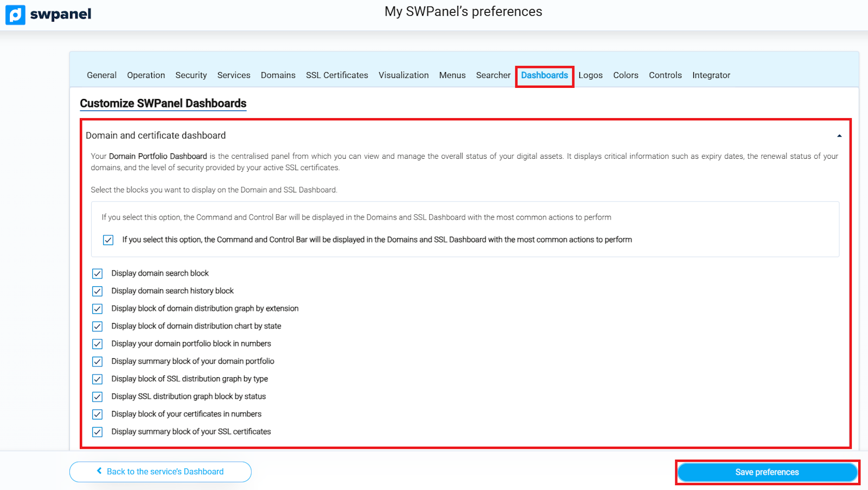
Task: Toggle Display domain search history block
Action: [98, 291]
